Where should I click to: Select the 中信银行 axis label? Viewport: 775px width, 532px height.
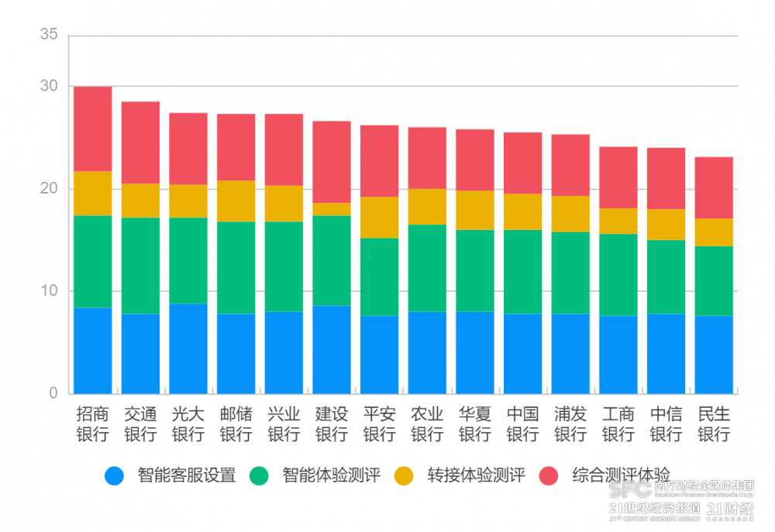pos(666,424)
